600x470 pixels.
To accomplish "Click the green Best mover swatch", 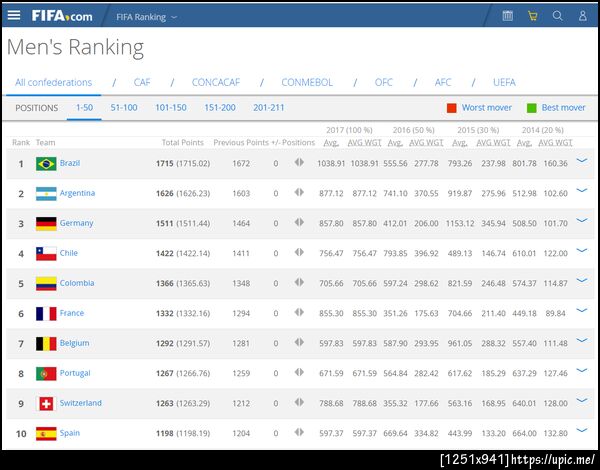I will click(532, 108).
